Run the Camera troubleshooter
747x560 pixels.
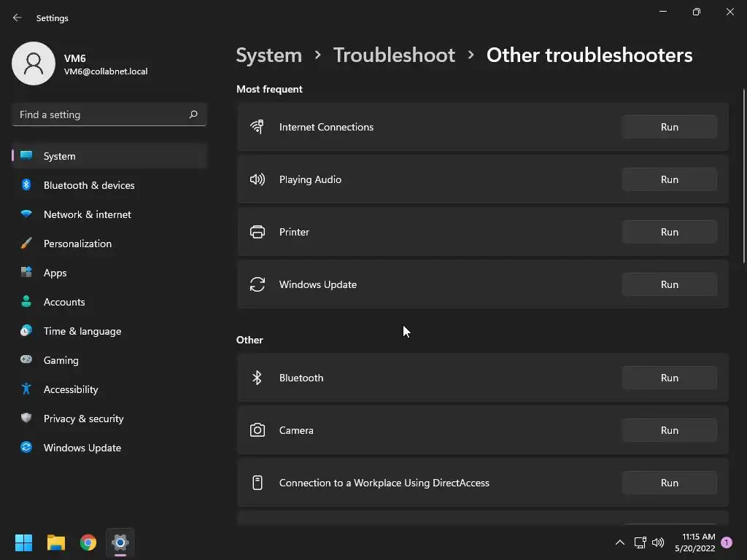tap(669, 430)
